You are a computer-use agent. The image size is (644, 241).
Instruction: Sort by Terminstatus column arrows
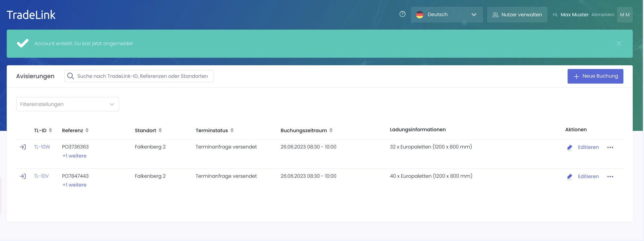pyautogui.click(x=232, y=130)
